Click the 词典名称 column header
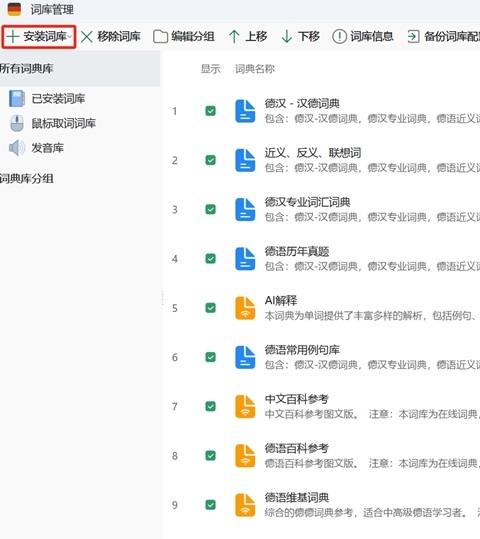 click(254, 69)
